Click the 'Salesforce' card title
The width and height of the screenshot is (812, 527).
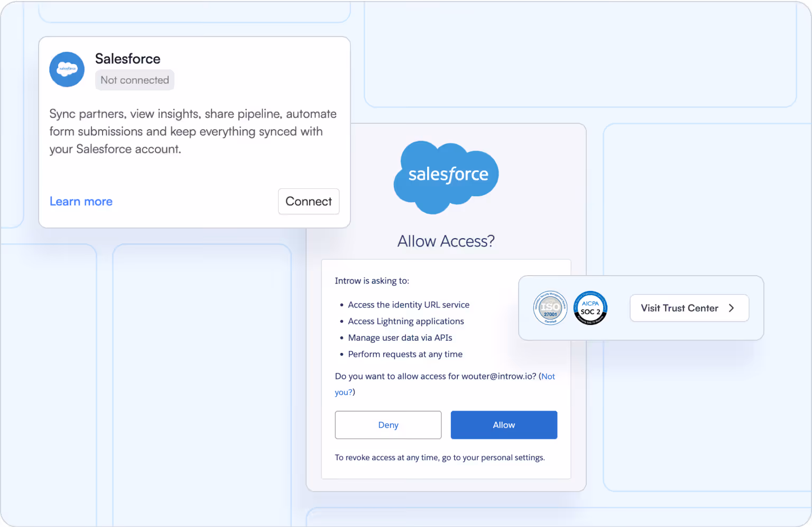pyautogui.click(x=128, y=59)
